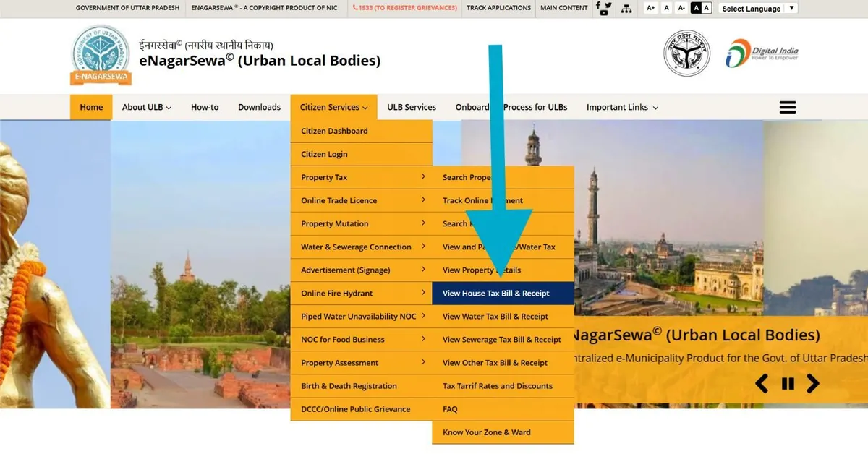Open the Twitter social icon
The image size is (868, 454).
pos(608,5)
